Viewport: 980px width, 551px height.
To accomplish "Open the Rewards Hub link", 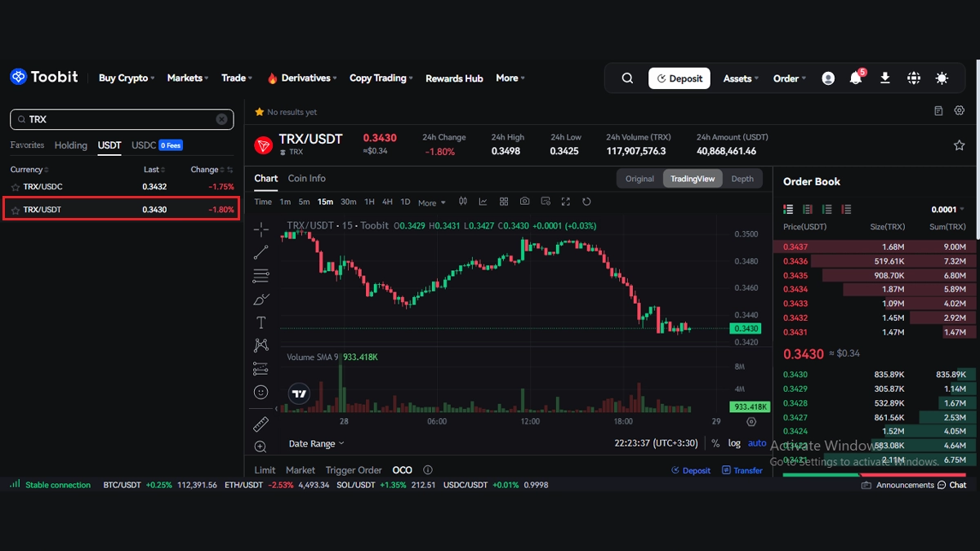I will click(454, 78).
